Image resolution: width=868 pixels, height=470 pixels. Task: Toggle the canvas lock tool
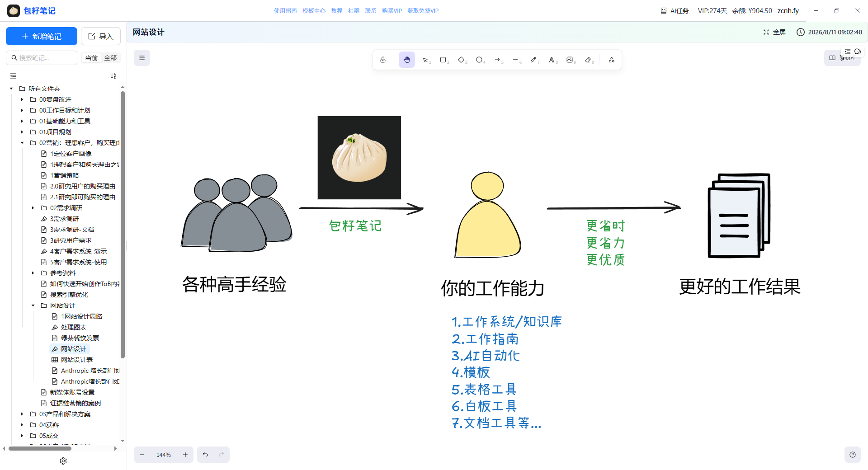pos(383,60)
